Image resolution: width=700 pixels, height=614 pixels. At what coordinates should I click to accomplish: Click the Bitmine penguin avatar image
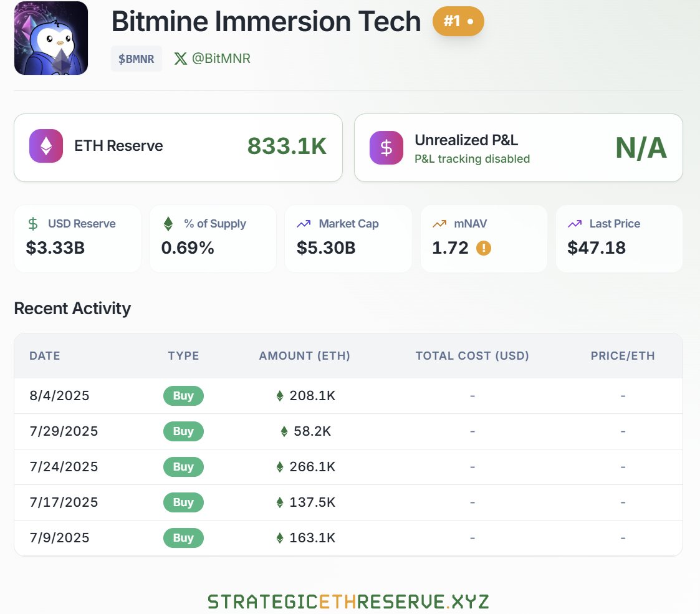[x=51, y=38]
